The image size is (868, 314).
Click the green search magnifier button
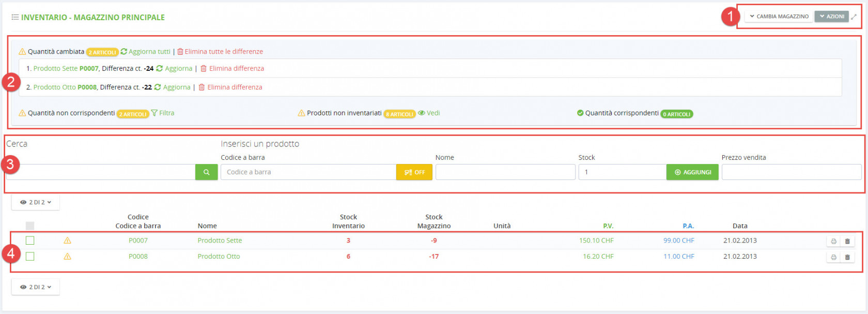click(x=206, y=172)
